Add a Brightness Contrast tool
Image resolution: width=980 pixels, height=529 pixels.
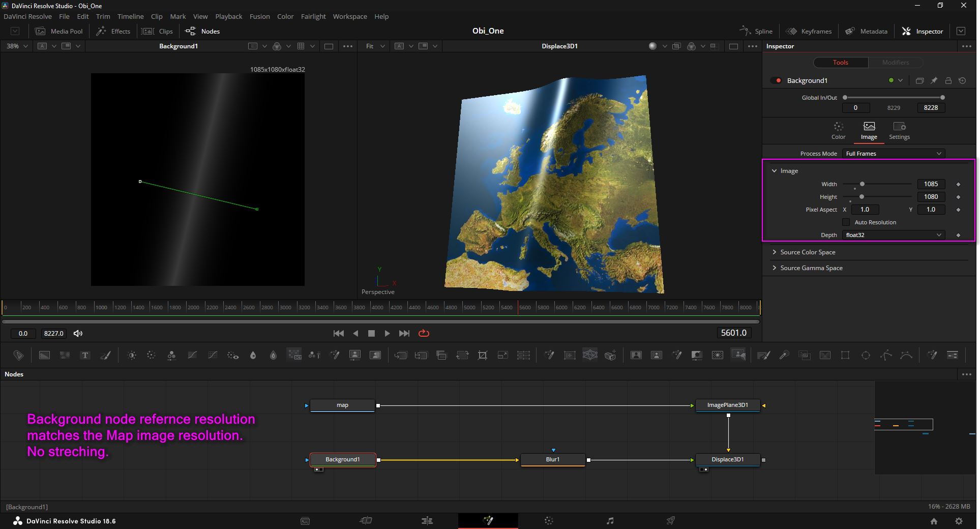[132, 355]
